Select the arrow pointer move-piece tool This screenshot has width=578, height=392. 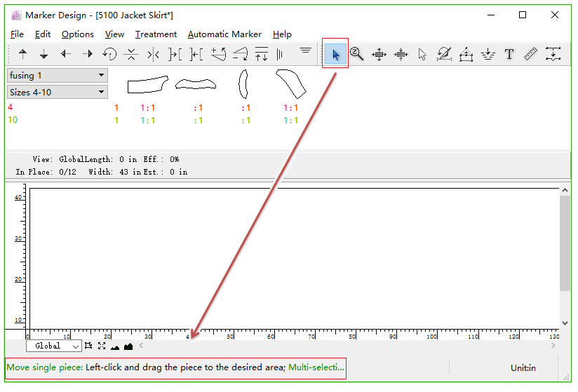(x=335, y=54)
